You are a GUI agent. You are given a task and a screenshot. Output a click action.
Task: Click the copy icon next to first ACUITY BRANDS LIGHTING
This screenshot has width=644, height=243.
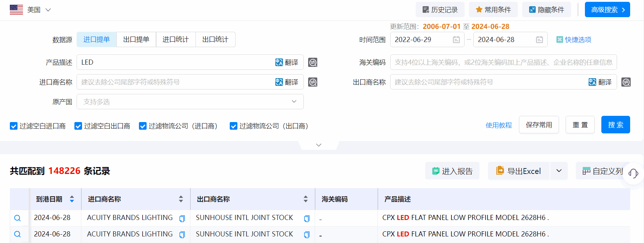click(x=182, y=219)
